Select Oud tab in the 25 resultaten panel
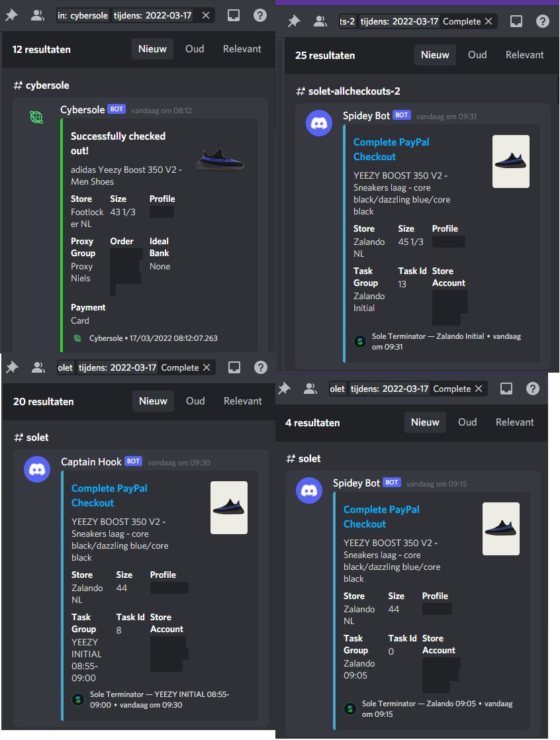 (x=477, y=55)
